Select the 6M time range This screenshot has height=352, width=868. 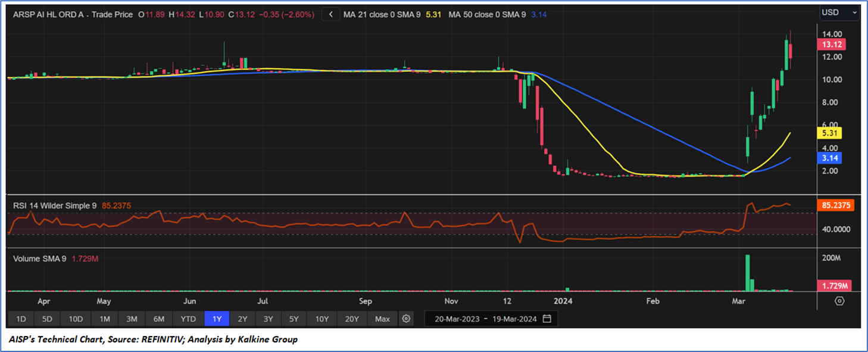pos(159,319)
